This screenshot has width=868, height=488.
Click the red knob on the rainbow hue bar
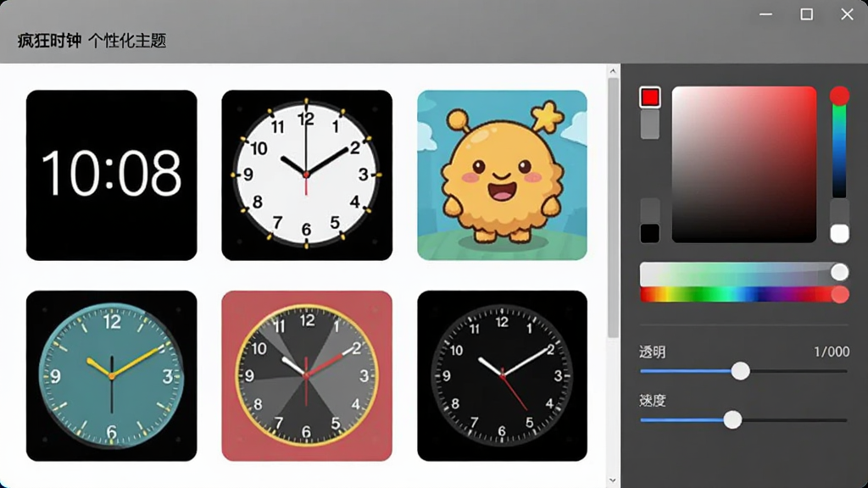click(x=839, y=294)
